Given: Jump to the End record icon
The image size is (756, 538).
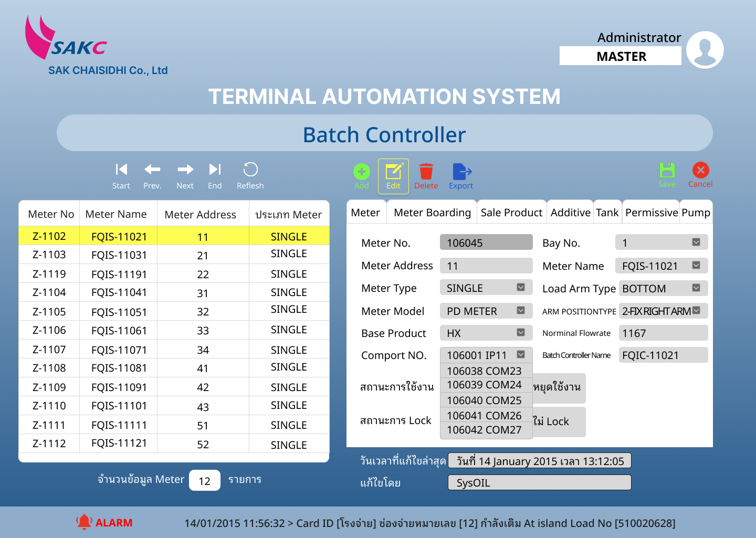Looking at the screenshot, I should (215, 169).
